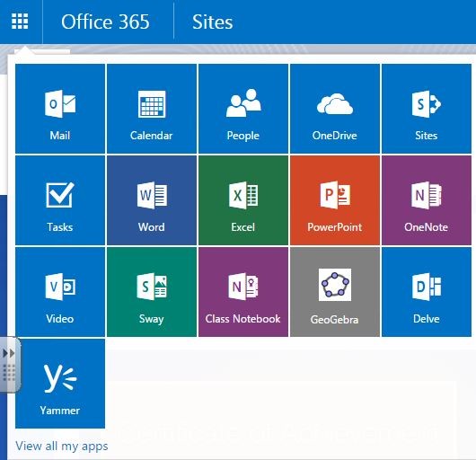The width and height of the screenshot is (476, 460).
Task: Open the Class Notebook tile
Action: tap(243, 292)
